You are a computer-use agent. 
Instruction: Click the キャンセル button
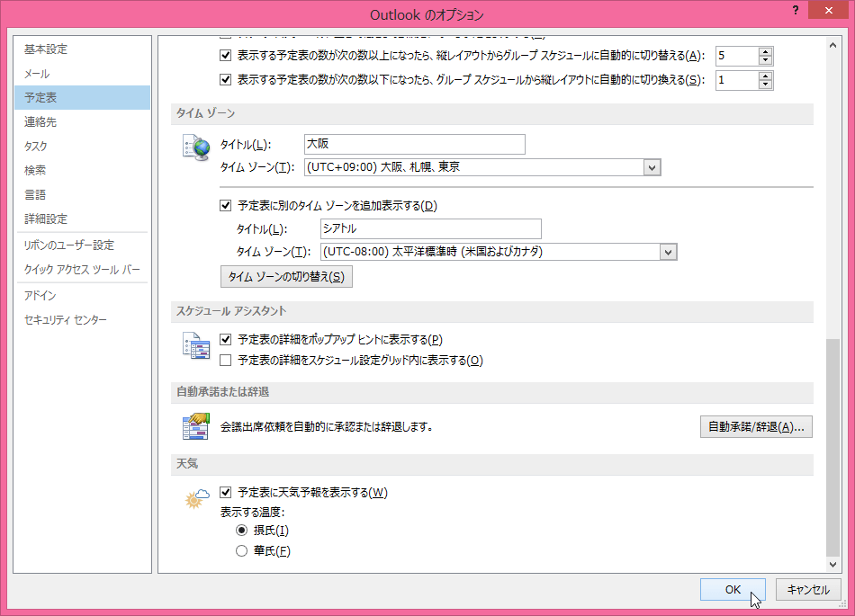808,589
